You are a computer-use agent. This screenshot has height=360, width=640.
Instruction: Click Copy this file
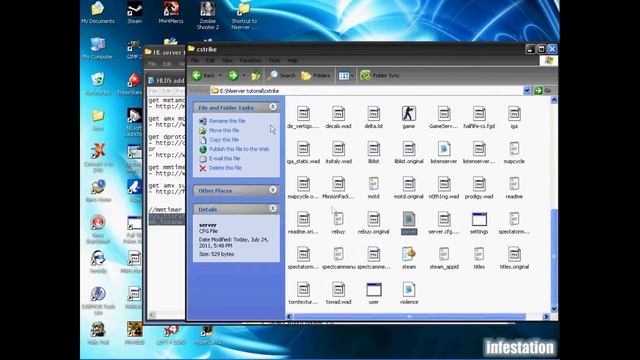coord(224,140)
